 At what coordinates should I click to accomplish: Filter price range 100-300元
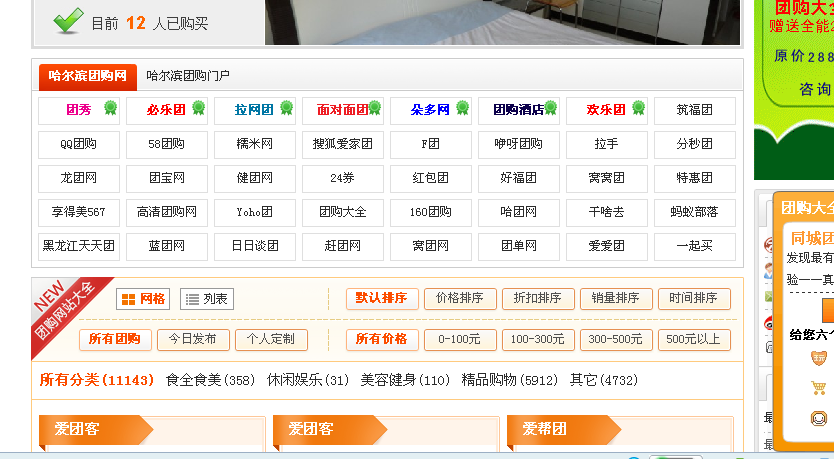[x=538, y=339]
